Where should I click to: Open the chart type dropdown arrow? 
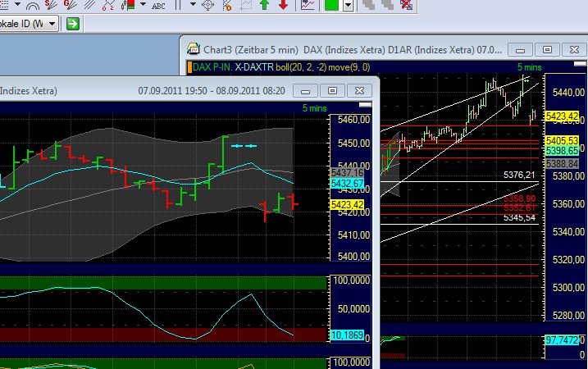pyautogui.click(x=143, y=4)
